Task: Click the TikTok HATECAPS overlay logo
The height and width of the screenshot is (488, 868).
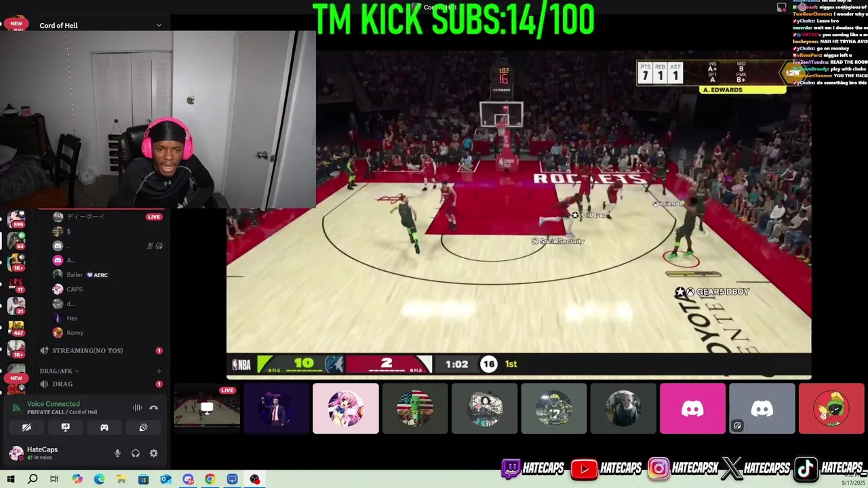Action: [831, 468]
